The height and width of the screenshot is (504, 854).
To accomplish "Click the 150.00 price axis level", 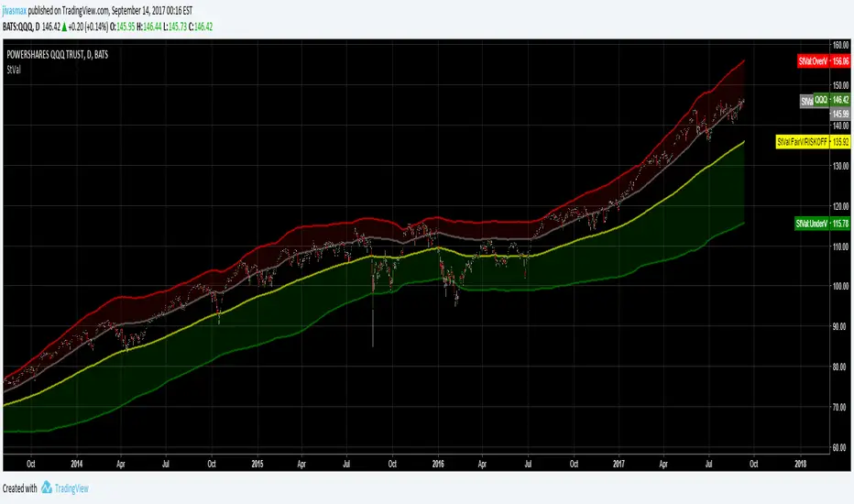I will 840,85.
